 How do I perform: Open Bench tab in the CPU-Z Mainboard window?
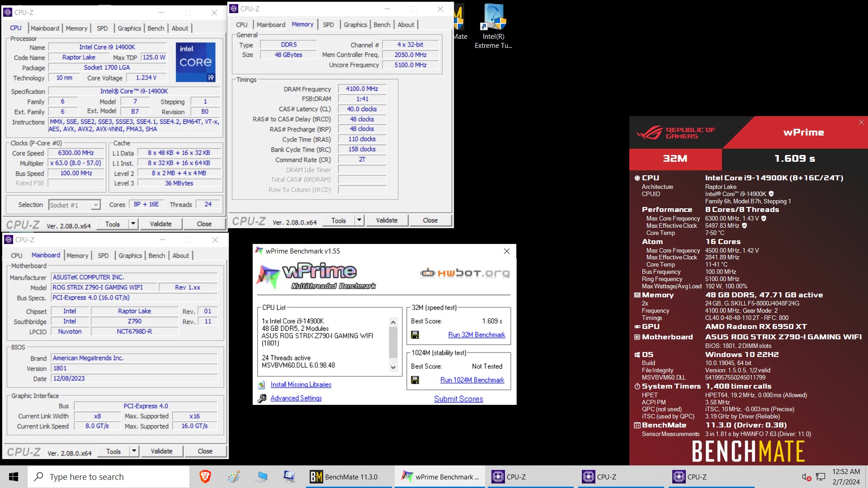pyautogui.click(x=157, y=255)
